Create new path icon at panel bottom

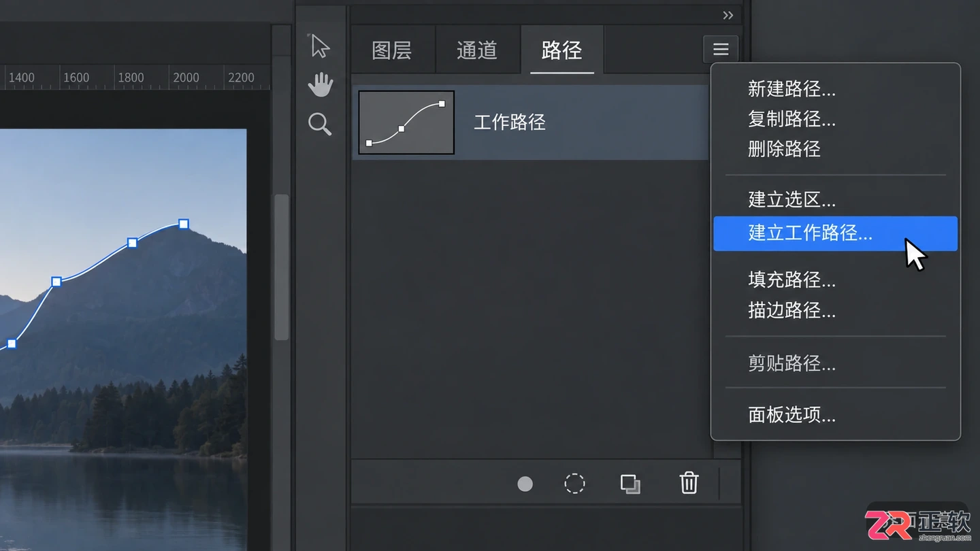(630, 484)
